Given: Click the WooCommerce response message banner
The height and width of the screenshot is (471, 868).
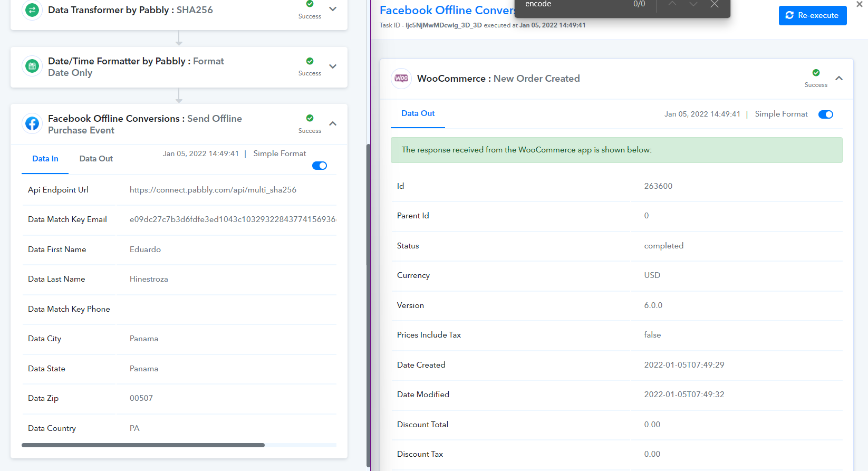Looking at the screenshot, I should [x=616, y=150].
